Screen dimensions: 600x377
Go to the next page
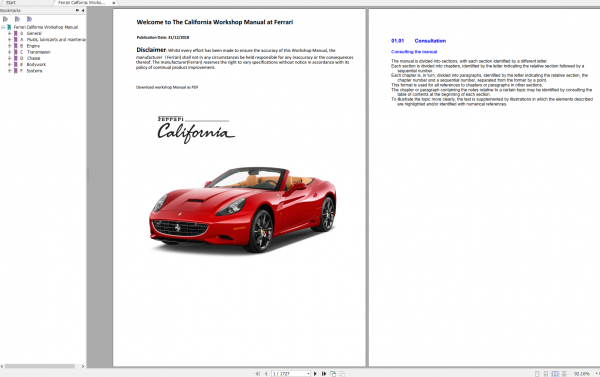coord(315,374)
